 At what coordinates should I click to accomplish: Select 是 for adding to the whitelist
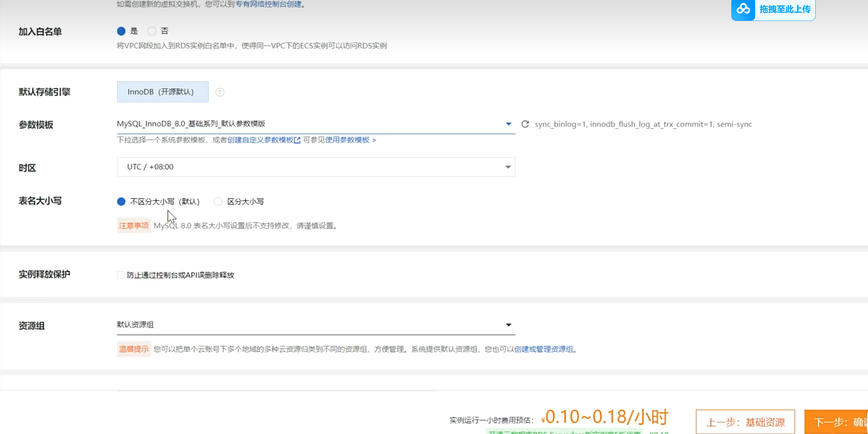point(121,31)
